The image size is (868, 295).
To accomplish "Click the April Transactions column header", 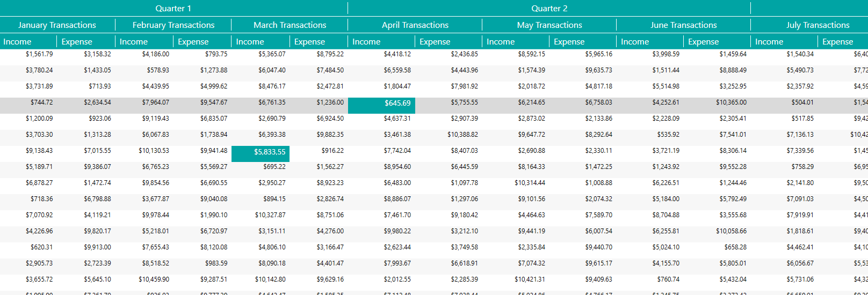I will point(415,25).
